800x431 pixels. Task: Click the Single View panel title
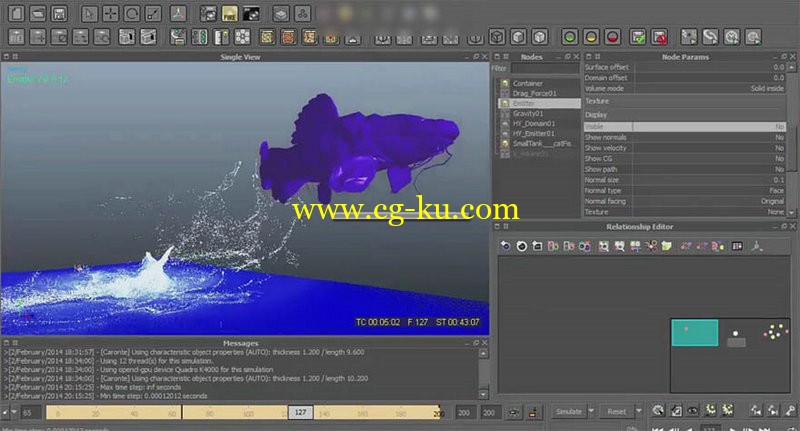tap(240, 57)
